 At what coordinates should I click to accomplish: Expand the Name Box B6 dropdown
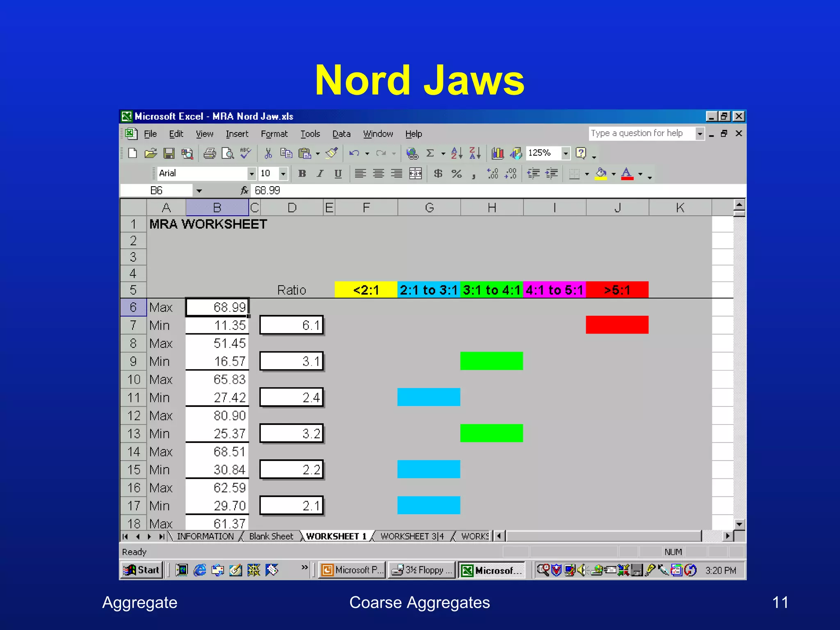199,191
